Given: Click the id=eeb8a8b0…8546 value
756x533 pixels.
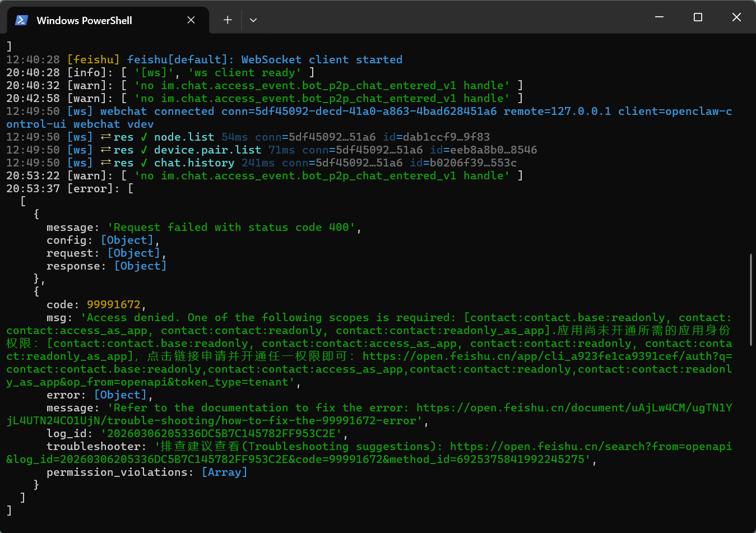Looking at the screenshot, I should pyautogui.click(x=484, y=150).
